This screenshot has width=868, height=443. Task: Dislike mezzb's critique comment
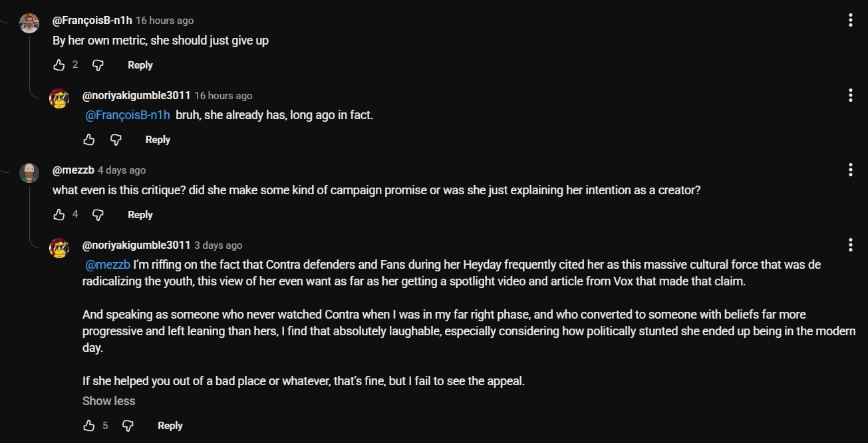[x=98, y=214]
